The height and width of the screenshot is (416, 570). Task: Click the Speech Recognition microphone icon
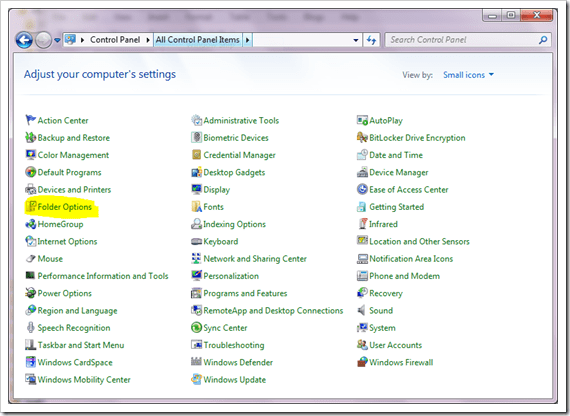click(x=31, y=328)
